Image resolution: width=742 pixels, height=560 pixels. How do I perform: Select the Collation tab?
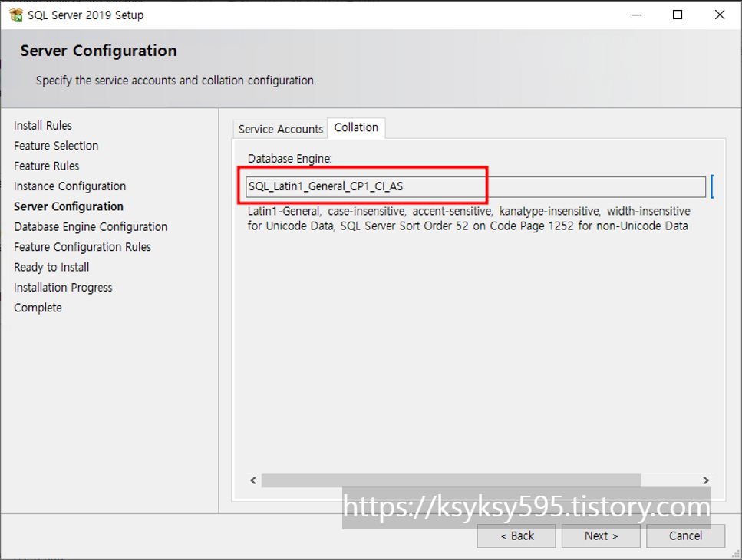[x=356, y=127]
